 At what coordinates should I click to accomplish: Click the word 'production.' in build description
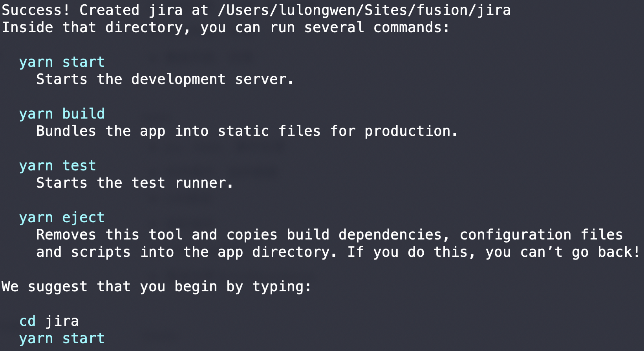(x=411, y=131)
